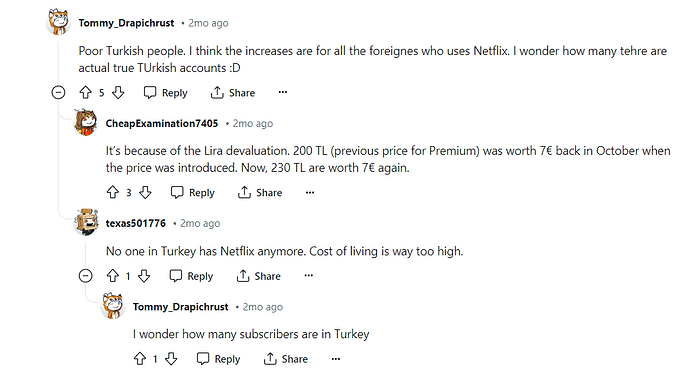
Task: Upvote CheapExamination7405's Lira devaluation comment
Action: point(113,192)
